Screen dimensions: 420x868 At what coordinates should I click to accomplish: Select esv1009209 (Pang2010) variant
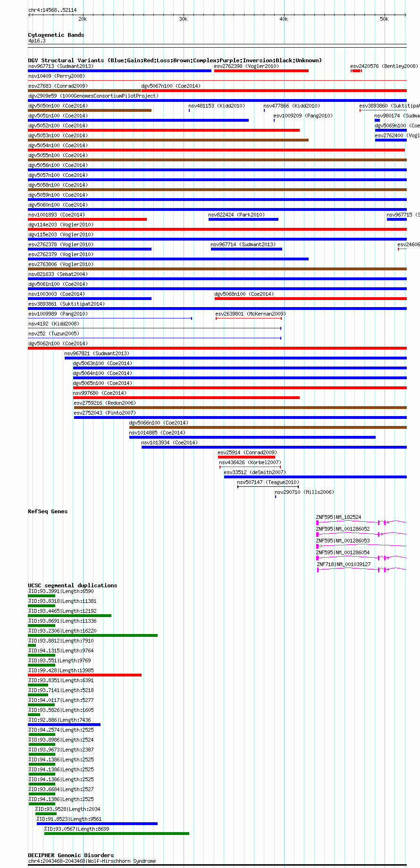[x=274, y=120]
